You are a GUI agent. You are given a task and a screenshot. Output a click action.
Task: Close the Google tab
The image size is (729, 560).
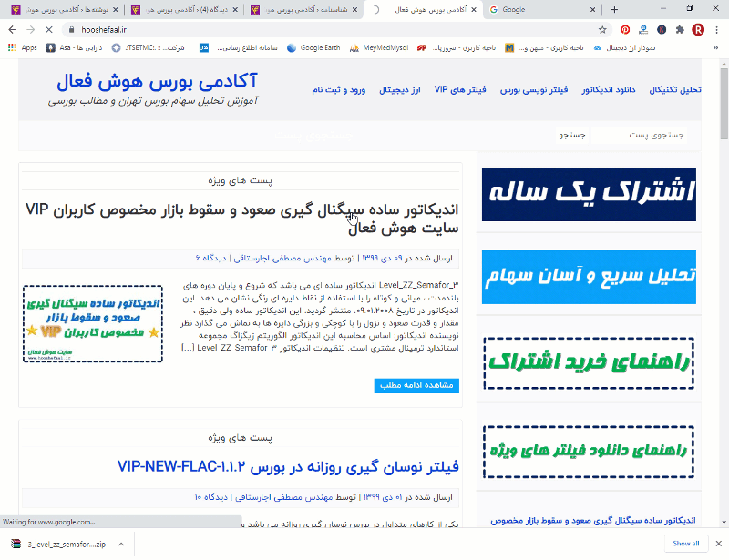point(593,10)
